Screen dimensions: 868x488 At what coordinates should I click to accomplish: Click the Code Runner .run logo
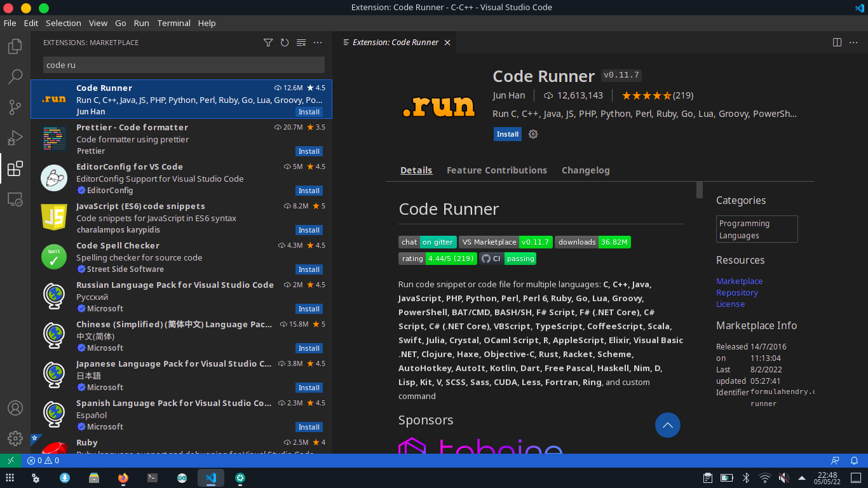click(439, 106)
